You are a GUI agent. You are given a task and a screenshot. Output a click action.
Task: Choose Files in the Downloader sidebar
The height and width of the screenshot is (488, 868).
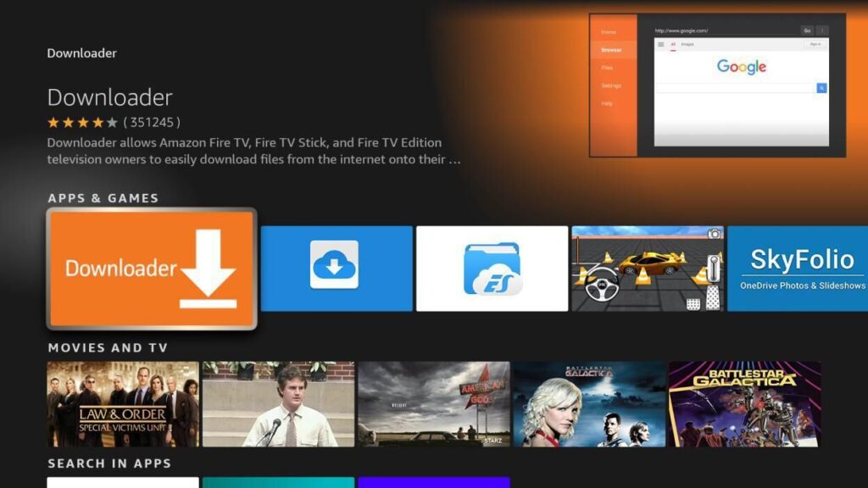(x=608, y=68)
